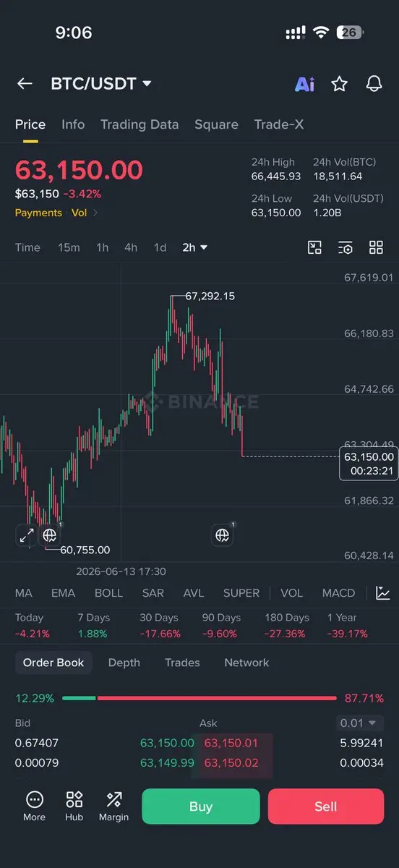This screenshot has height=868, width=399.
Task: Tap the ask price 63,150.01
Action: click(x=231, y=743)
